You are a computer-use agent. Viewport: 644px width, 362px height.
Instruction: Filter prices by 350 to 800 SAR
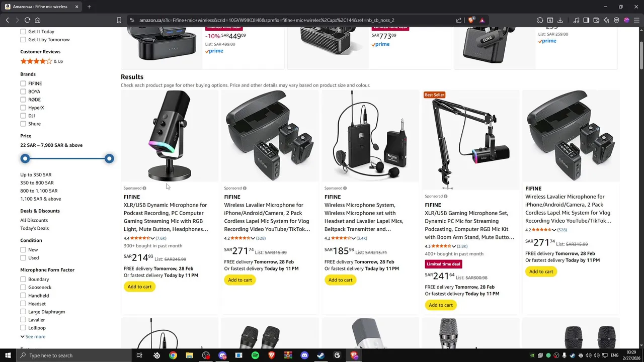coord(37,183)
